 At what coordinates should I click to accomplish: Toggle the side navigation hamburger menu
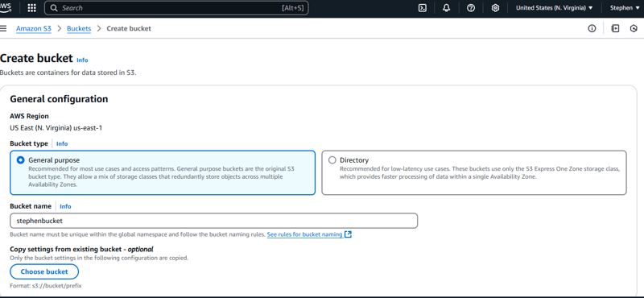(4, 28)
